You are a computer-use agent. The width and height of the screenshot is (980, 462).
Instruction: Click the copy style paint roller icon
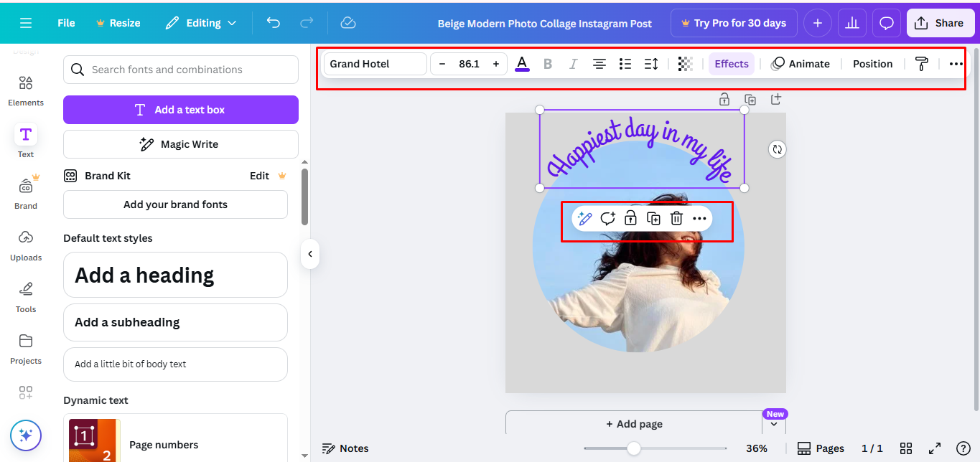(921, 64)
